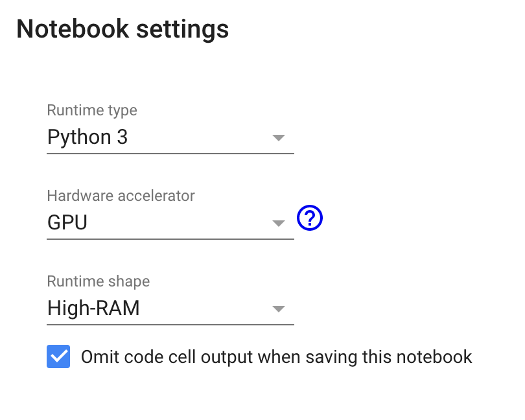Image resolution: width=525 pixels, height=420 pixels.
Task: Click the blue checkmark icon in the checkbox
Action: click(58, 356)
